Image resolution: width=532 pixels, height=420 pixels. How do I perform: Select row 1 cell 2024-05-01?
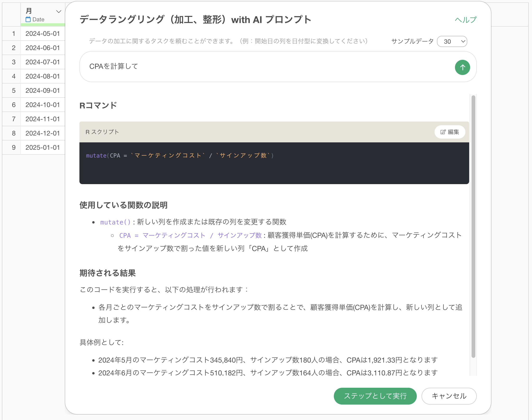[x=42, y=33]
